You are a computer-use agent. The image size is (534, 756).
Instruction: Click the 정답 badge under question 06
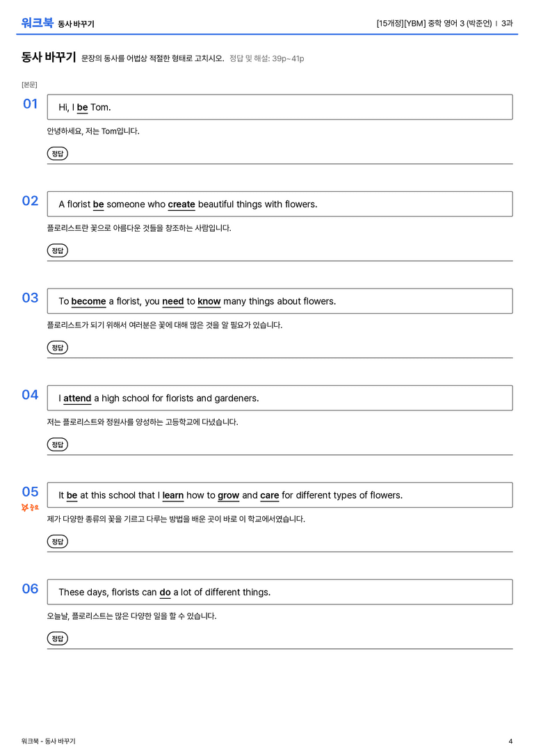(x=57, y=638)
